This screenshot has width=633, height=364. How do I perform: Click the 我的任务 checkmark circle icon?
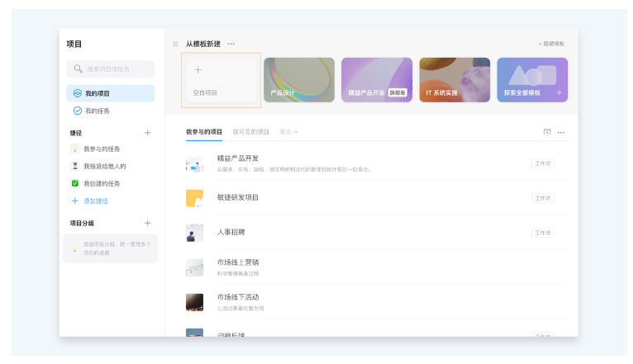point(77,111)
